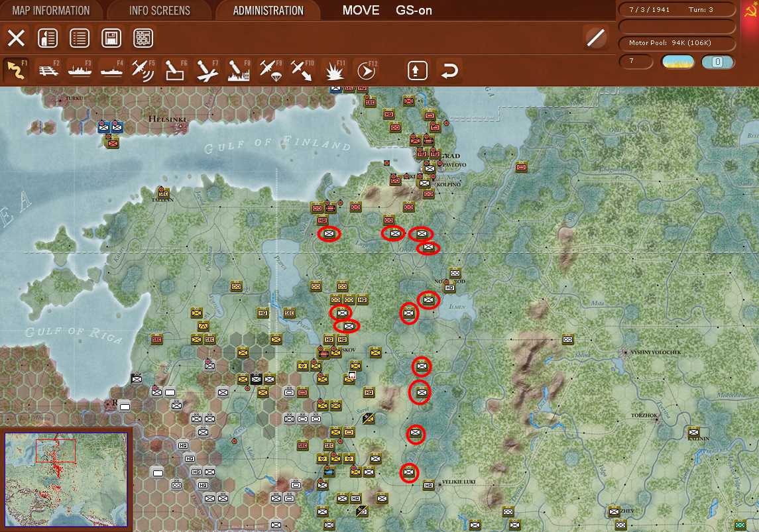Select Move mode (F1) winding arrow icon
Viewport: 759px width, 532px height.
click(x=16, y=71)
